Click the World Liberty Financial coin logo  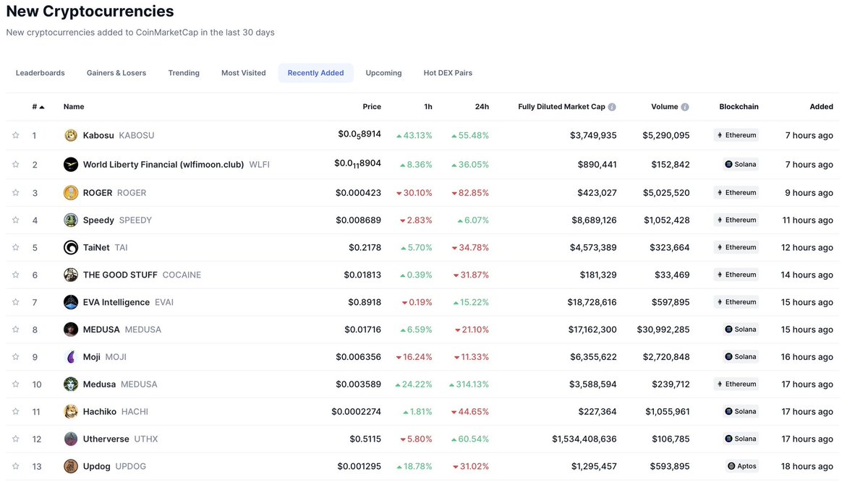[70, 163]
